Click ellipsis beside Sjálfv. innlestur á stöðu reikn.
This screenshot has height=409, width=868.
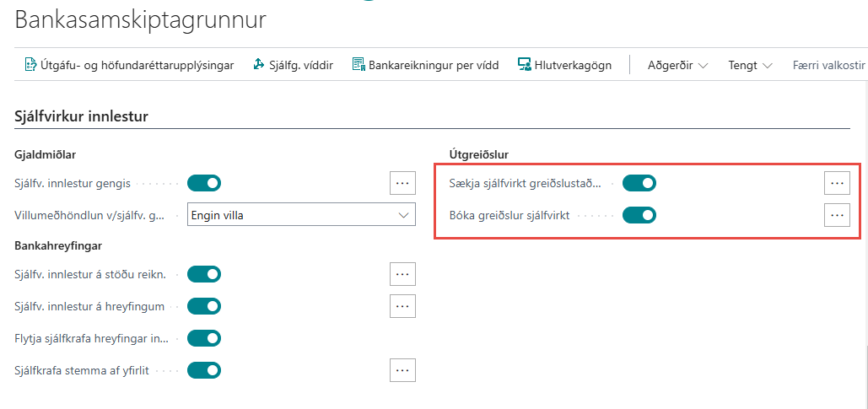tap(402, 274)
